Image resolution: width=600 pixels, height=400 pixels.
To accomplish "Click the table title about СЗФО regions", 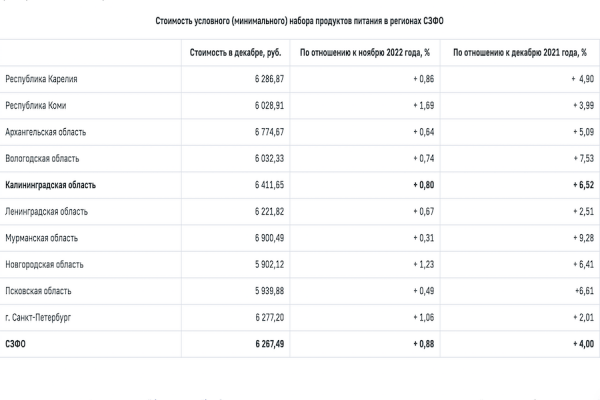I will tap(299, 21).
